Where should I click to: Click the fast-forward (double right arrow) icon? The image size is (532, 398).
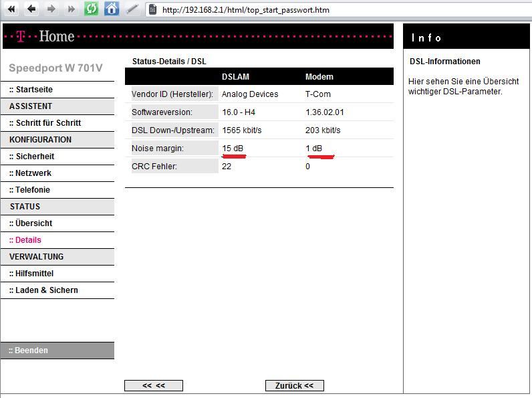[72, 9]
